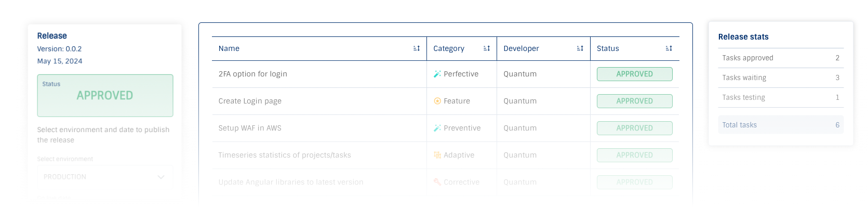The width and height of the screenshot is (868, 220).
Task: Click APPROVED status of Create Login page
Action: [x=635, y=101]
